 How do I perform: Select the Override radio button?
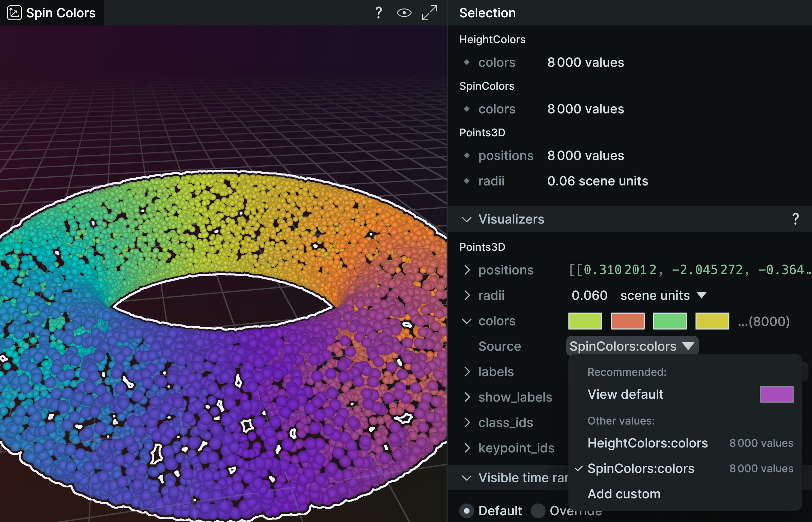point(538,511)
